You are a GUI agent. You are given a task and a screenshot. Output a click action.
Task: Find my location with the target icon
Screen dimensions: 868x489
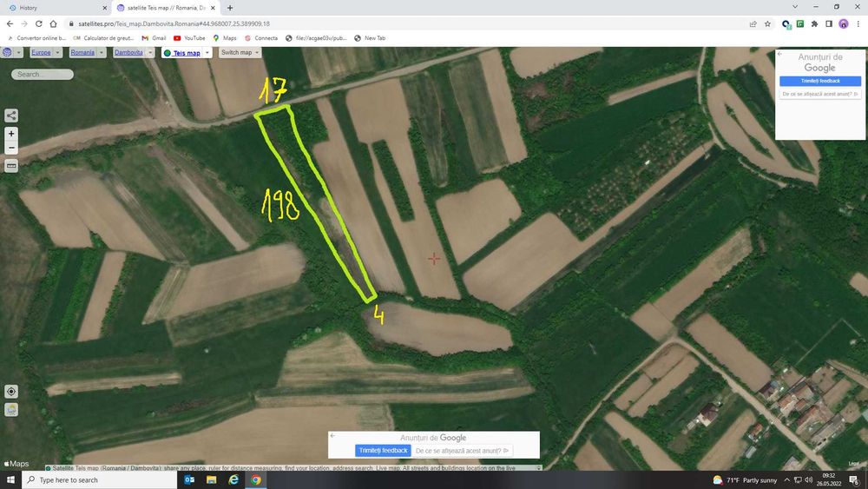(x=11, y=392)
